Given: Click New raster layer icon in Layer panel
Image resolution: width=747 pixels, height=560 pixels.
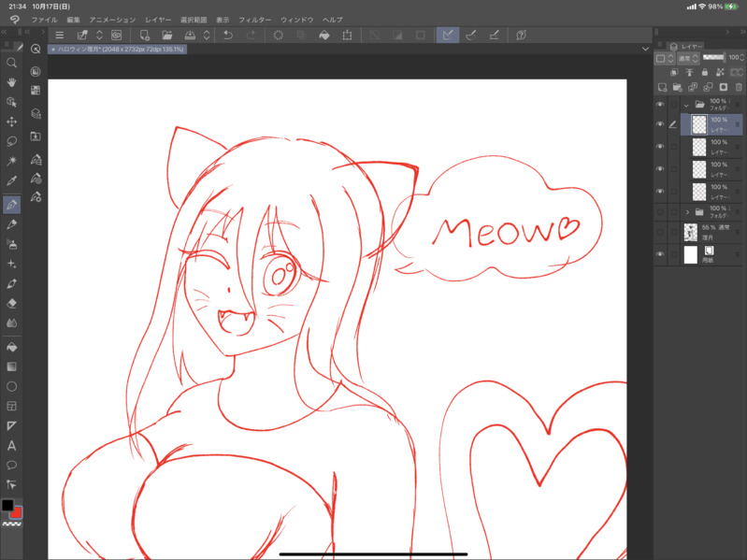Looking at the screenshot, I should pyautogui.click(x=662, y=87).
